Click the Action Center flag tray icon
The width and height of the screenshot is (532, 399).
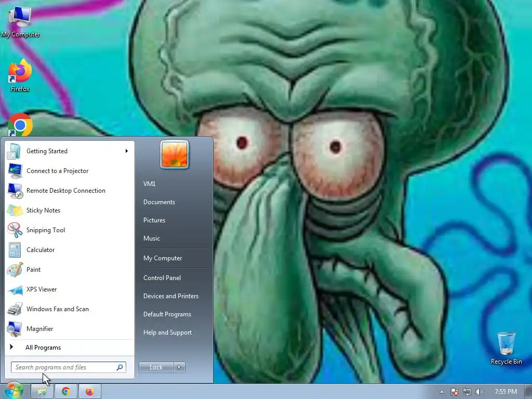tap(454, 392)
